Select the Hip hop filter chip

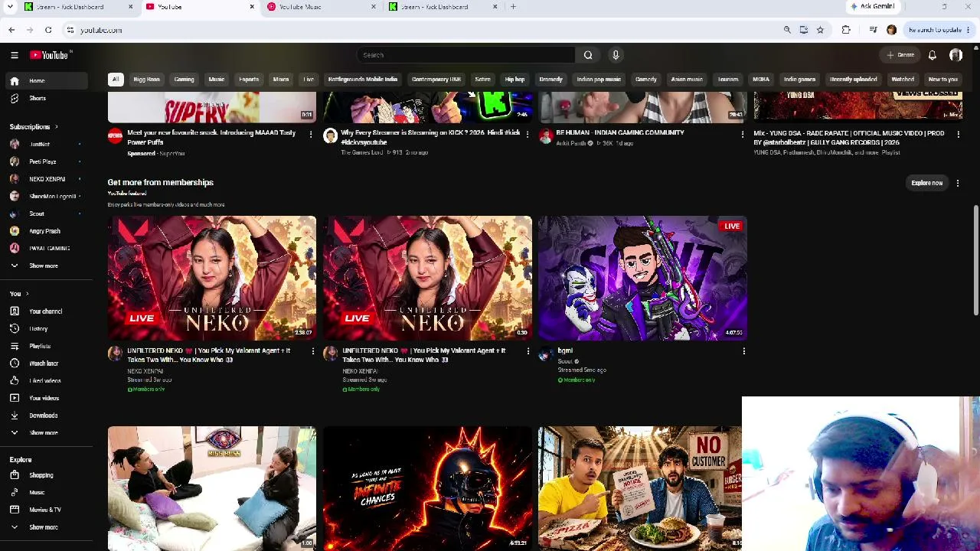(514, 80)
